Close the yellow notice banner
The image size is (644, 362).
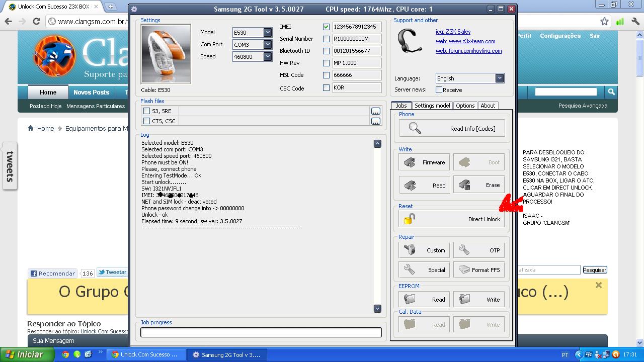click(x=598, y=285)
